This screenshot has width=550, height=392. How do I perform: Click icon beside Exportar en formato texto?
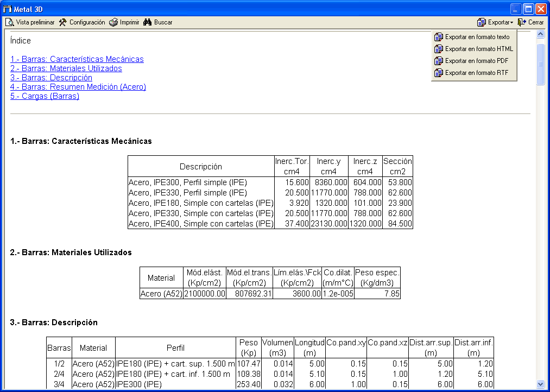439,37
